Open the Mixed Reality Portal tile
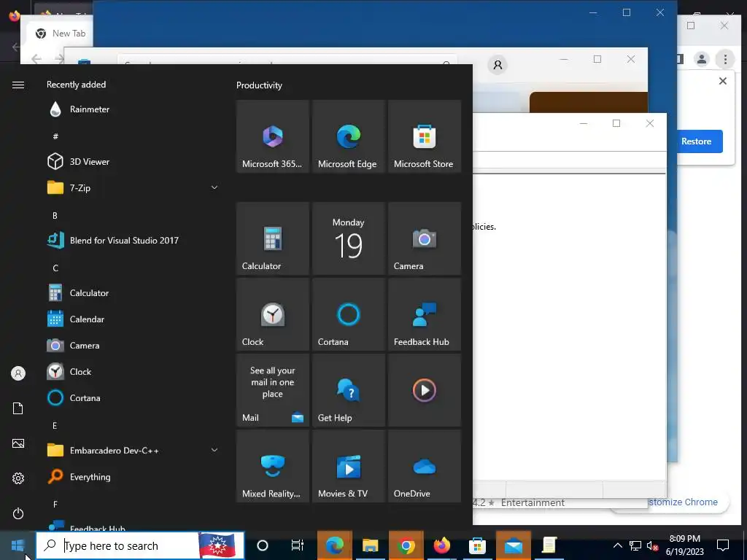This screenshot has width=747, height=560. click(273, 466)
